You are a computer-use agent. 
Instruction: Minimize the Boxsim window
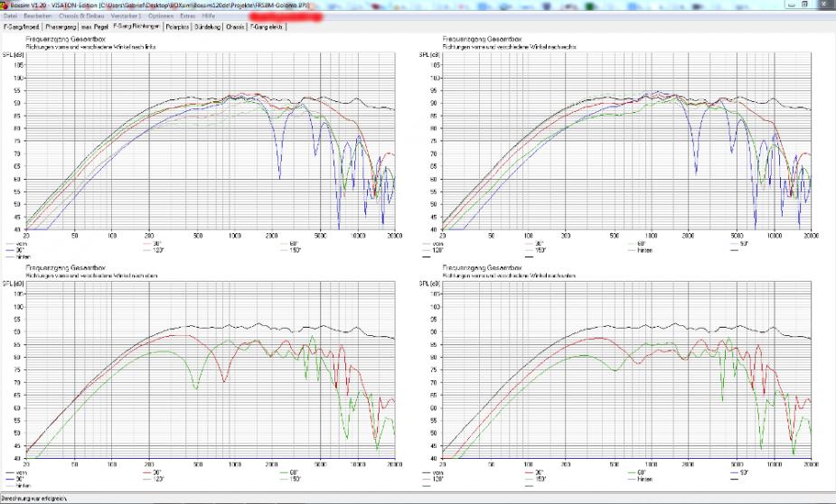coord(794,5)
